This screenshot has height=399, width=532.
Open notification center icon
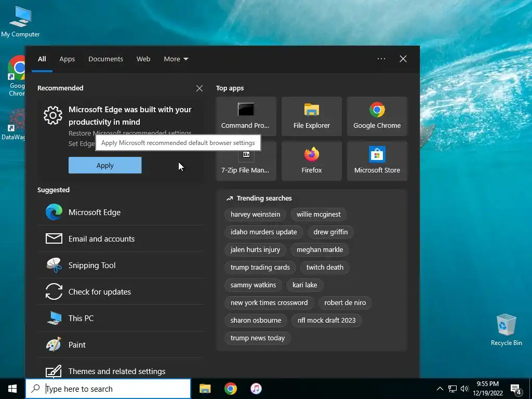point(516,389)
